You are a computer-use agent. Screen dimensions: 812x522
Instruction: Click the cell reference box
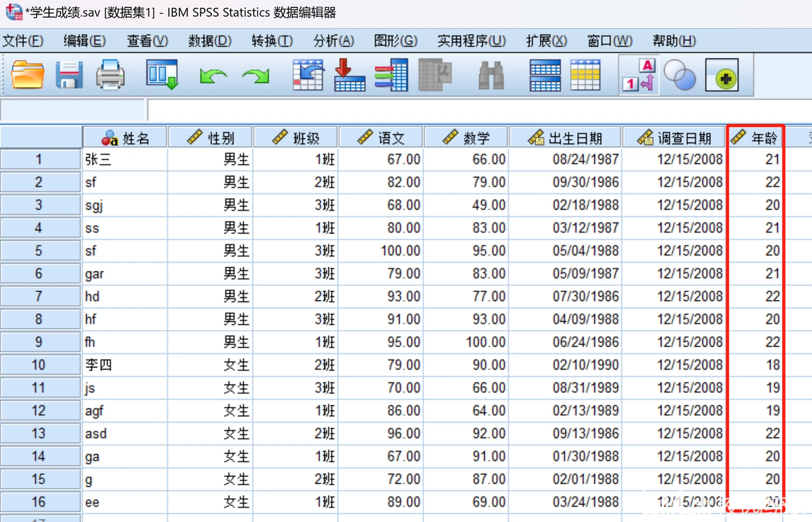tap(72, 110)
